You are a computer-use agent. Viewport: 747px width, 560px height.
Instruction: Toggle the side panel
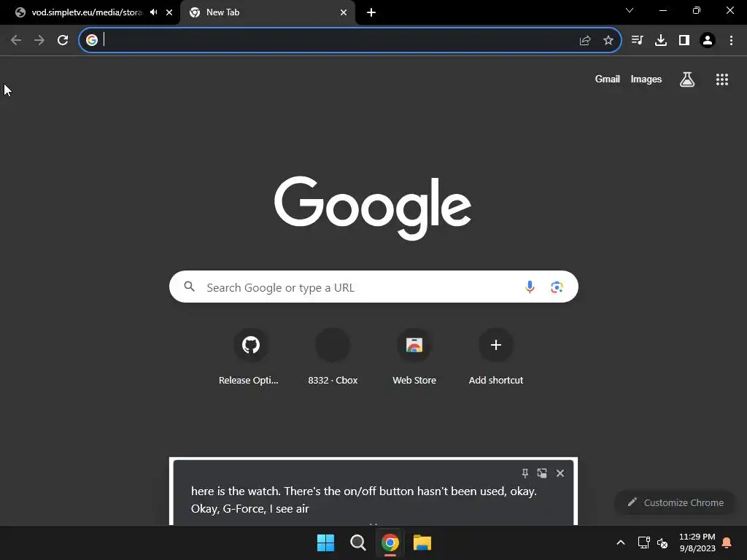684,40
